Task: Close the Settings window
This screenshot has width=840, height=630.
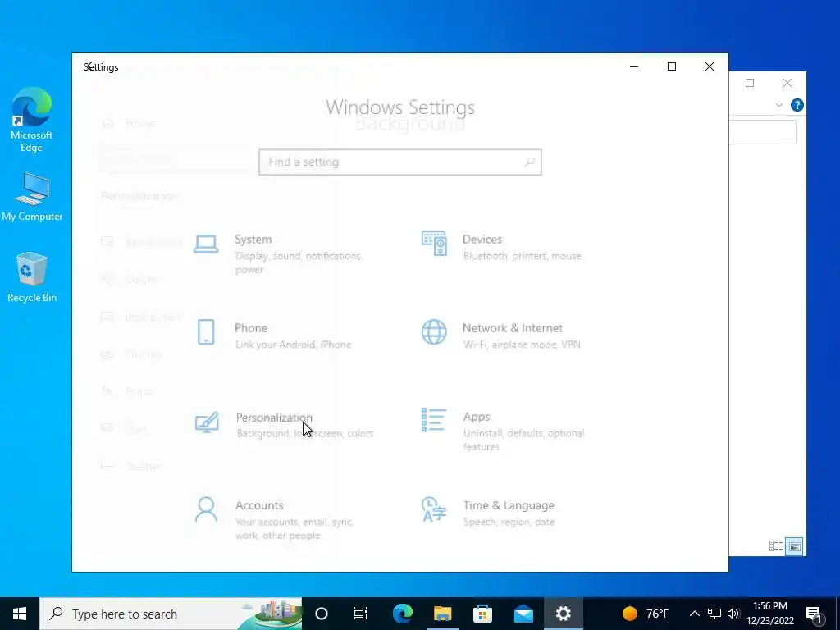Action: [710, 66]
